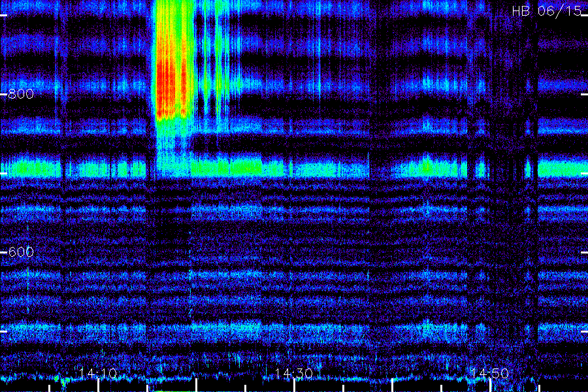The height and width of the screenshot is (392, 588).
Task: Click the HB 06/15 station date label
Action: (547, 11)
